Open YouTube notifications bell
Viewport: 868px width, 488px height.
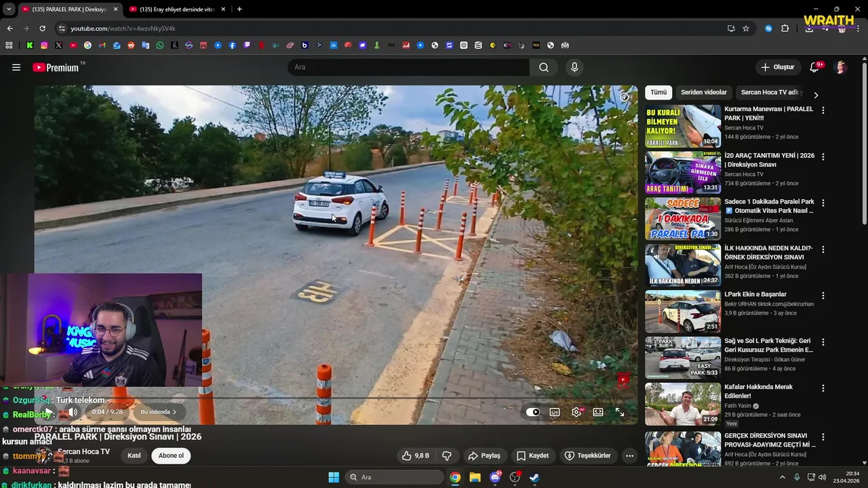[x=814, y=67]
